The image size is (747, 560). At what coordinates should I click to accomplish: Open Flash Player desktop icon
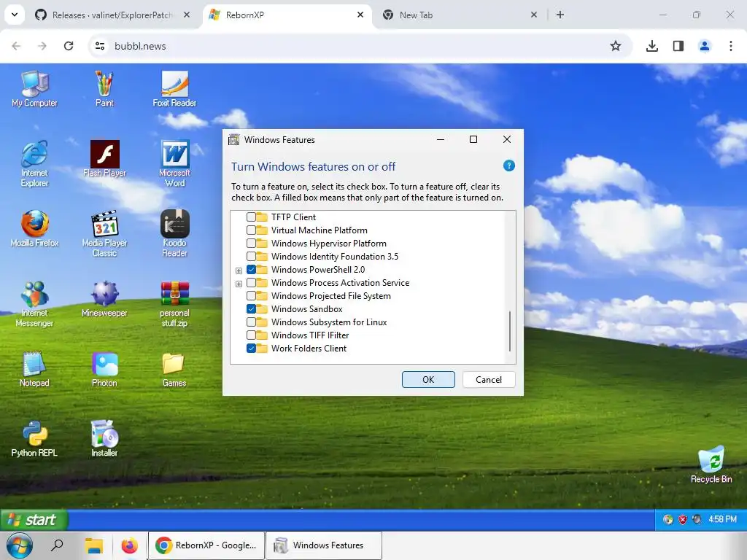104,159
